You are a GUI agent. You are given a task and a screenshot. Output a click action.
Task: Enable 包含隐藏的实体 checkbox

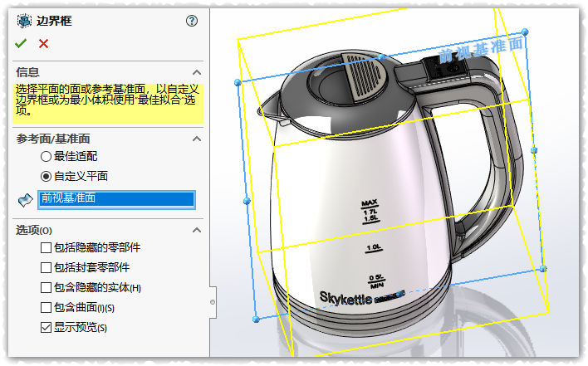[x=46, y=287]
